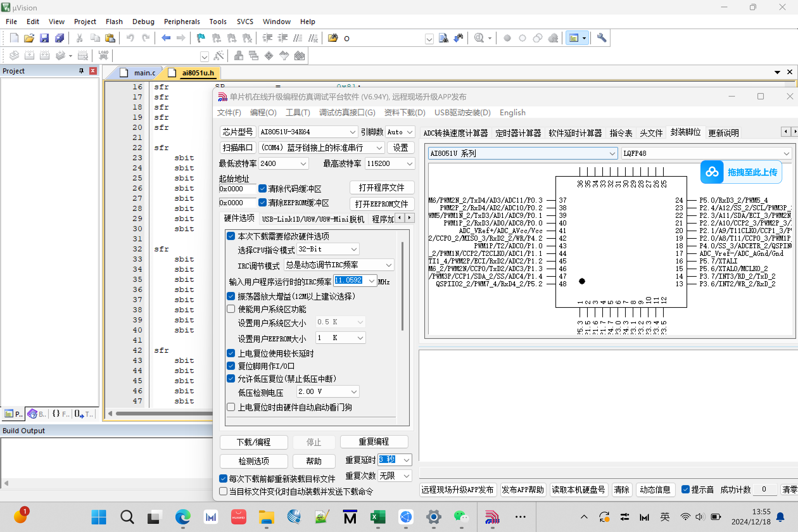
Task: Click the 检测选项 button
Action: tap(253, 461)
